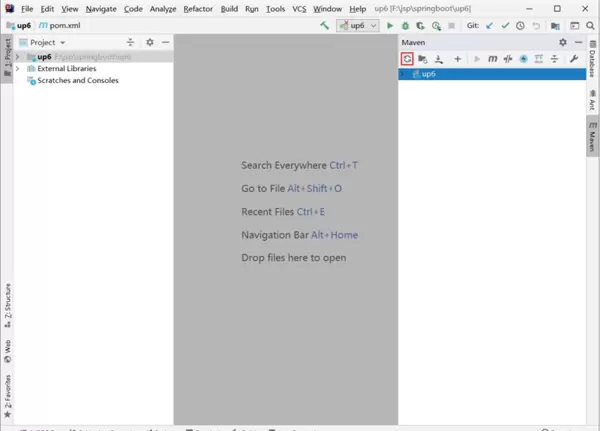The height and width of the screenshot is (431, 600).
Task: Expand the up6 project tree node
Action: [17, 57]
